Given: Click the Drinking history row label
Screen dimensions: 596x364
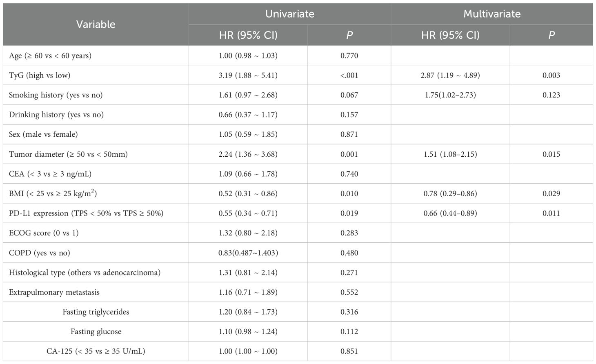Looking at the screenshot, I should tap(56, 115).
